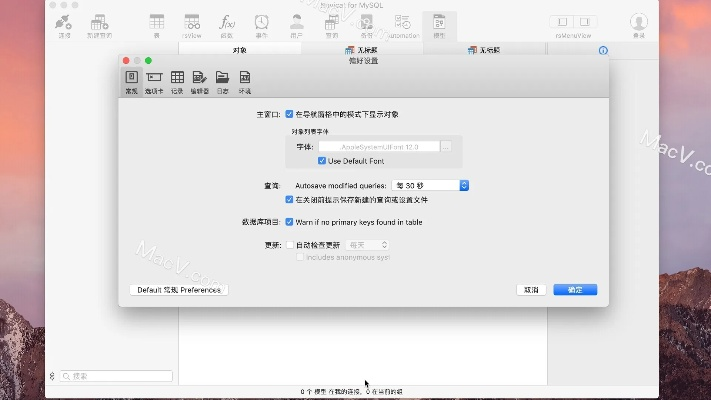Open the 事件 event clock toolbar icon

[262, 26]
